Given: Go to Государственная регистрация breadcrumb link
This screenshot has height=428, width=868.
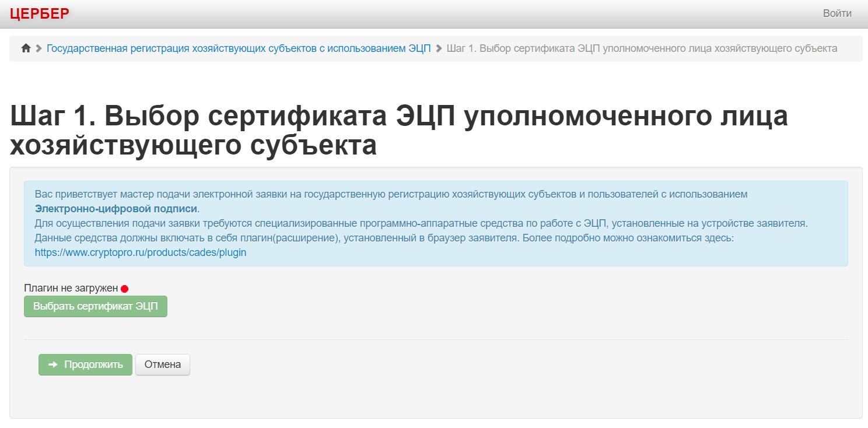Looking at the screenshot, I should (239, 48).
